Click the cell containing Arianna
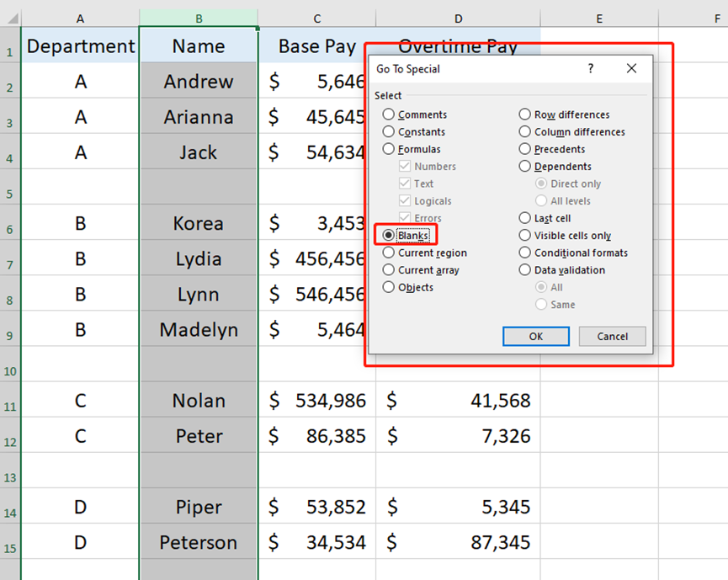The height and width of the screenshot is (580, 728). [199, 116]
